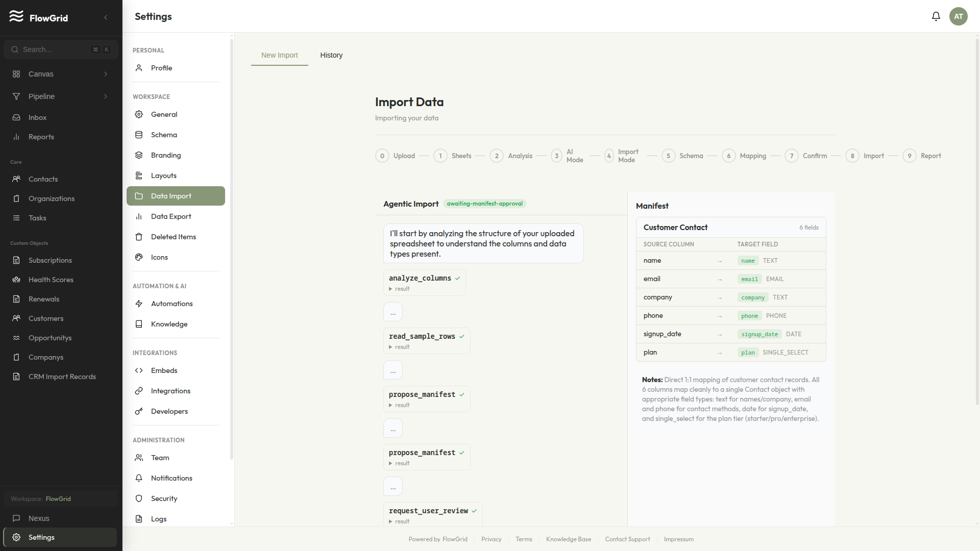Click the FlowGrid logo
Image resolution: width=980 pixels, height=551 pixels.
pos(39,17)
